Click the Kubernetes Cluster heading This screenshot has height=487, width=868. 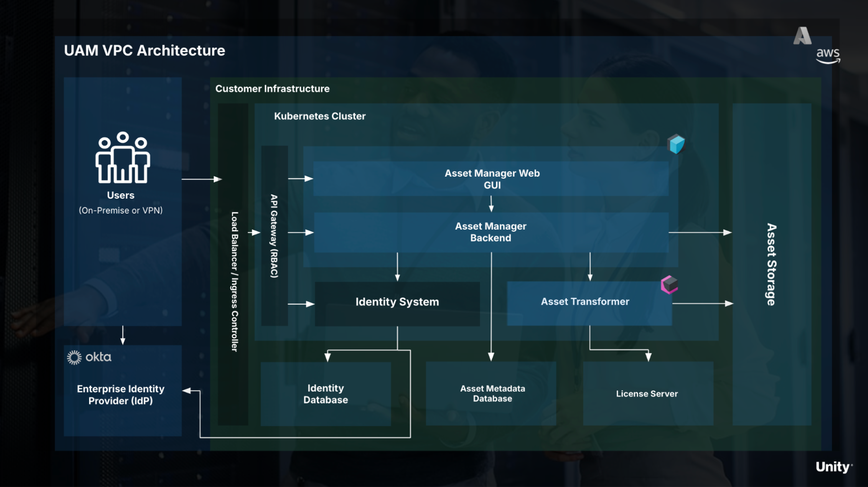pyautogui.click(x=320, y=116)
